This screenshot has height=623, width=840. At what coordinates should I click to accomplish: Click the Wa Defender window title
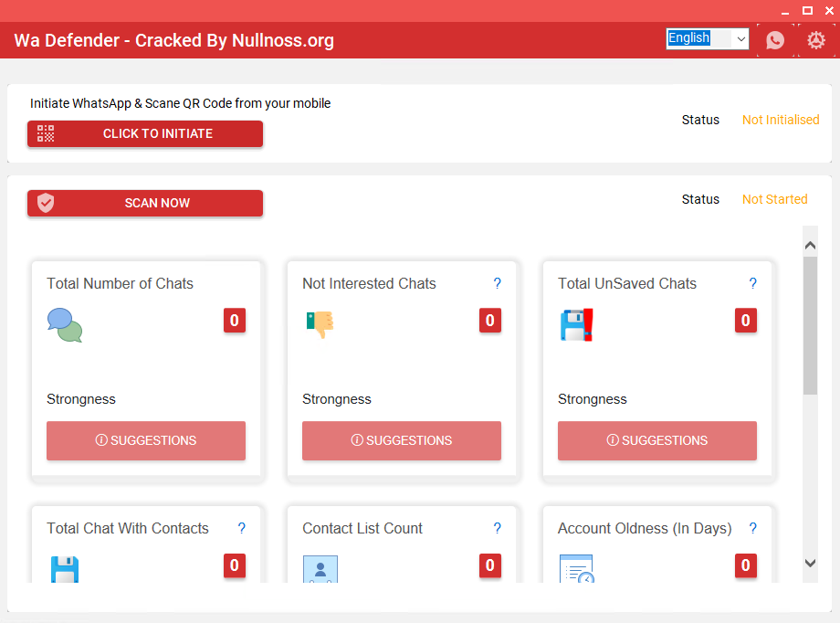pyautogui.click(x=174, y=40)
